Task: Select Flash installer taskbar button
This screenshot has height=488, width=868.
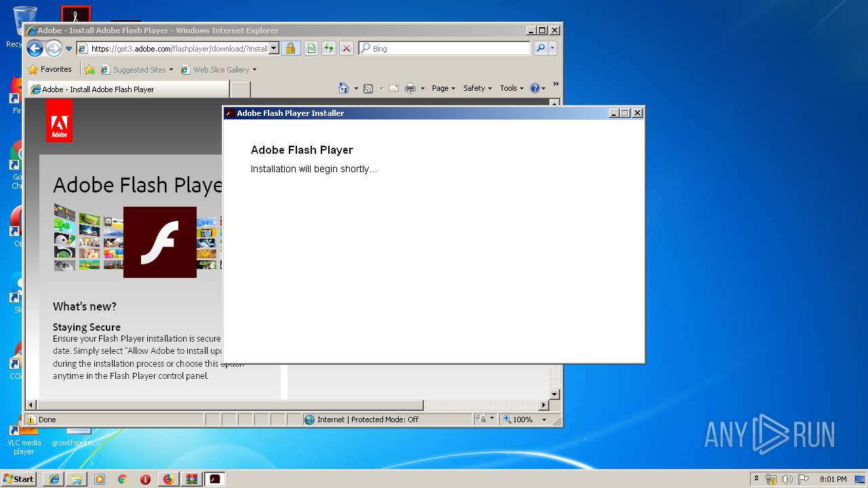Action: [215, 479]
